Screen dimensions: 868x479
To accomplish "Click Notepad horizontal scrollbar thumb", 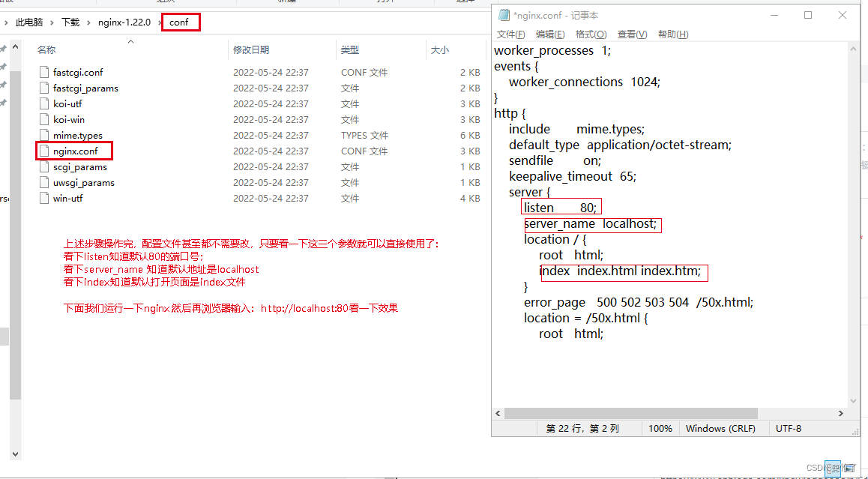I will point(630,414).
